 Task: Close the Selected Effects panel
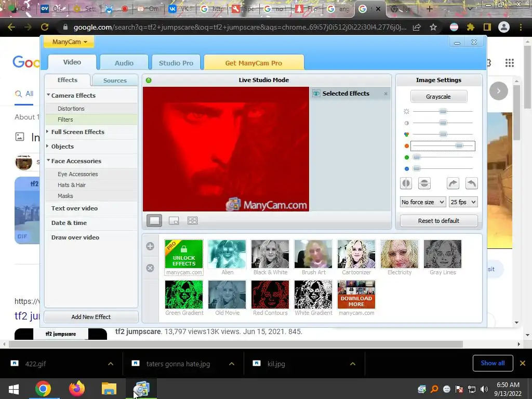tap(385, 94)
